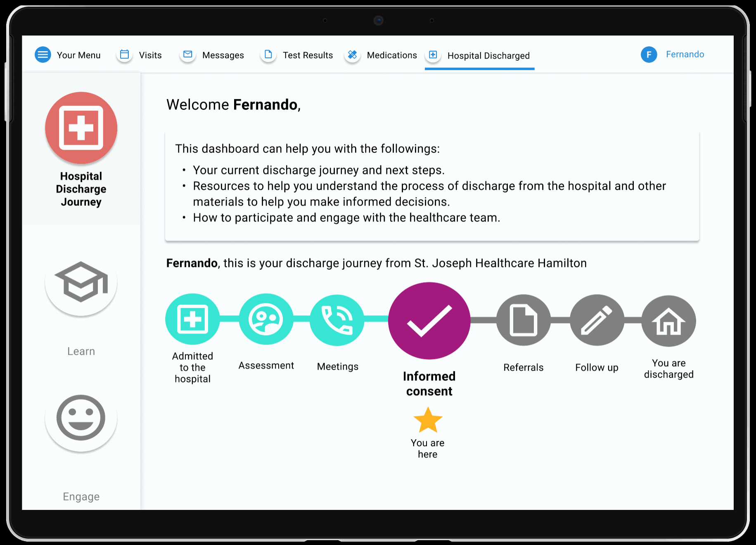The height and width of the screenshot is (545, 756).
Task: Open Fernando user name link
Action: click(x=685, y=55)
